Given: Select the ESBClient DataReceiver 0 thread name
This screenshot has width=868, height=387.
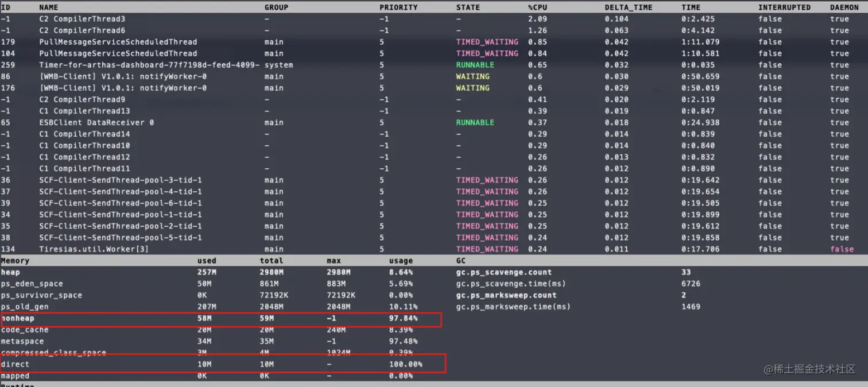Looking at the screenshot, I should pos(96,122).
